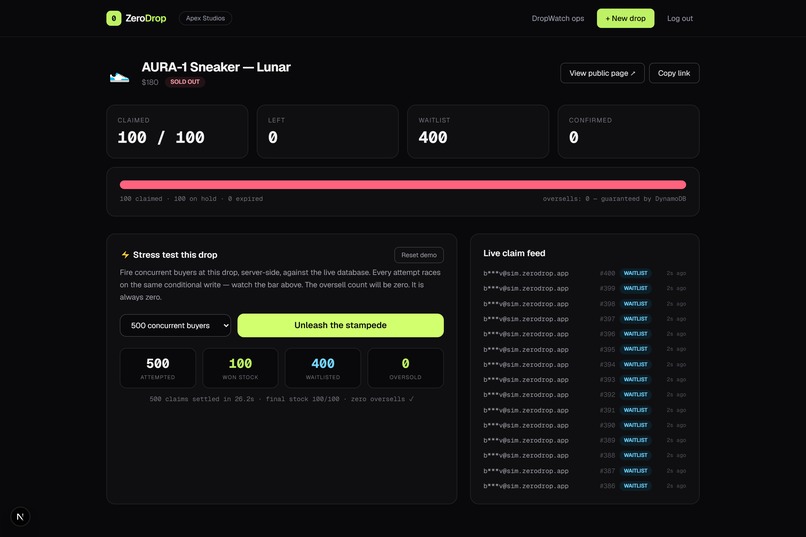The width and height of the screenshot is (806, 537).
Task: Unleash the stampede
Action: point(340,325)
